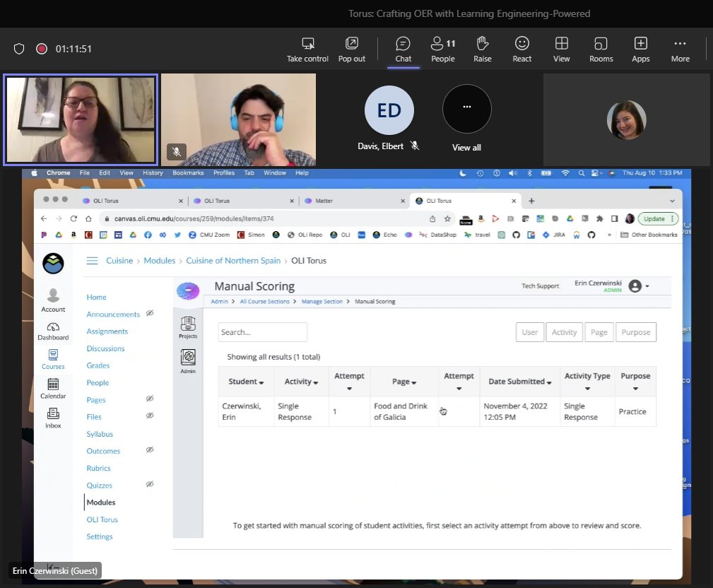Screen dimensions: 713x588
Task: Toggle the Page filter button
Action: (599, 332)
